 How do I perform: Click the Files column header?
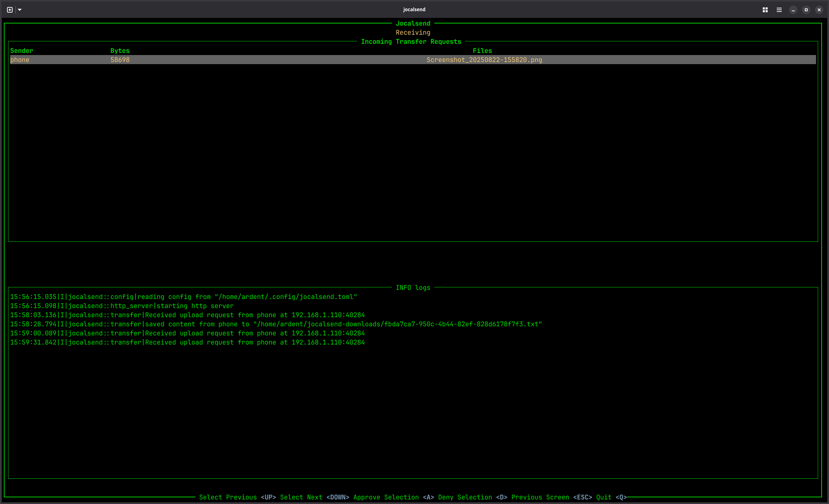click(482, 51)
